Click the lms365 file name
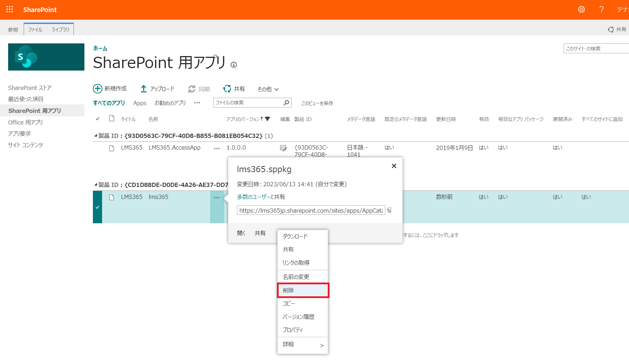The width and height of the screenshot is (629, 364). point(158,197)
